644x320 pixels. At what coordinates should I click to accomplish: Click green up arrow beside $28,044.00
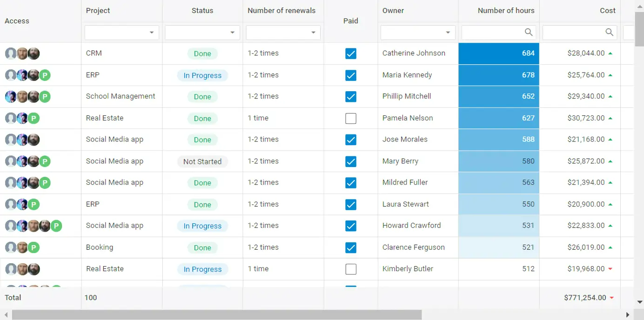tap(610, 53)
